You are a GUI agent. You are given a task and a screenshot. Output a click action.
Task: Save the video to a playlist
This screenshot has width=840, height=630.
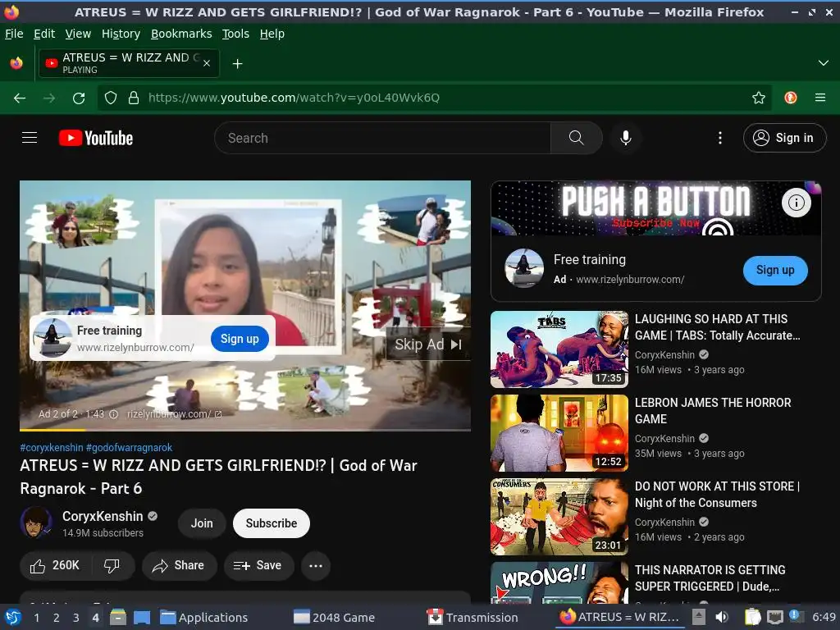258,566
